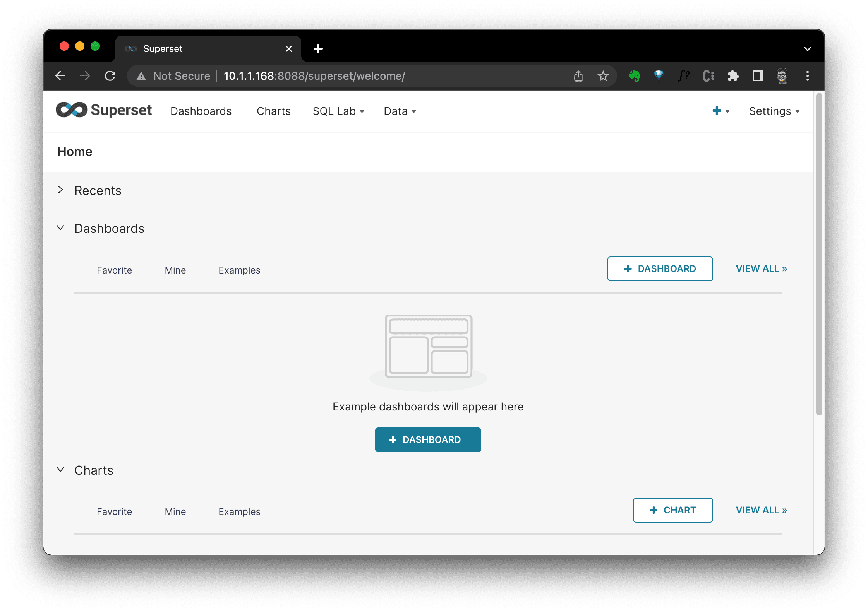Open the plus new-item dropdown
This screenshot has width=868, height=612.
point(720,111)
